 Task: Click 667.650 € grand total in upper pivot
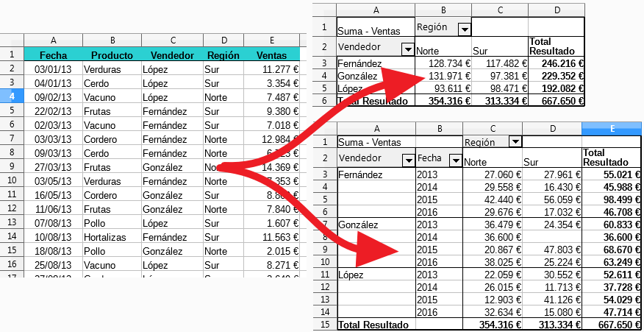click(x=557, y=101)
